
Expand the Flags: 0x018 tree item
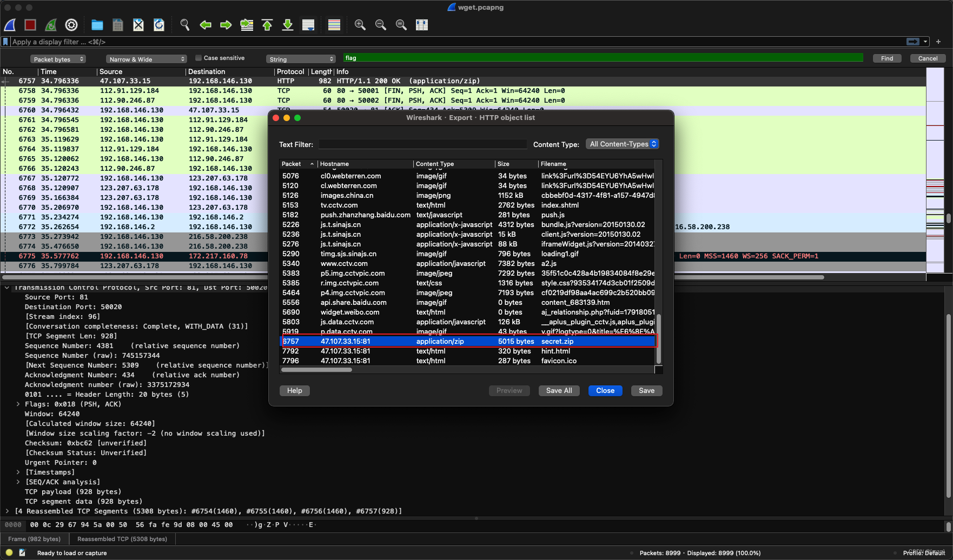point(18,404)
